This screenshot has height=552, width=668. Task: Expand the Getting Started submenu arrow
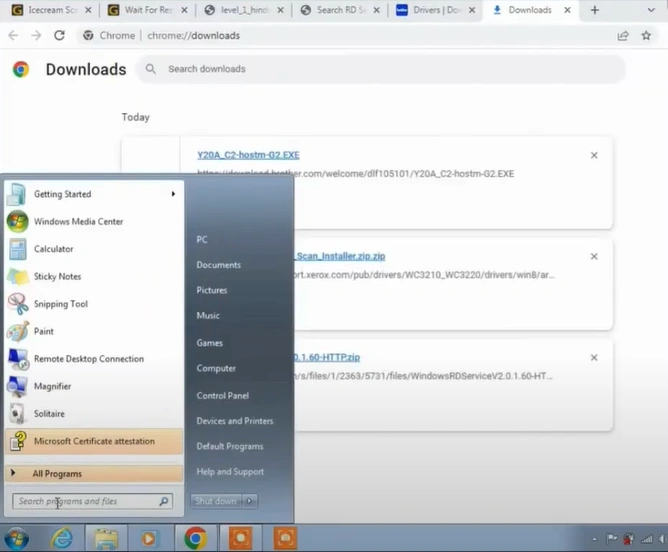click(173, 194)
